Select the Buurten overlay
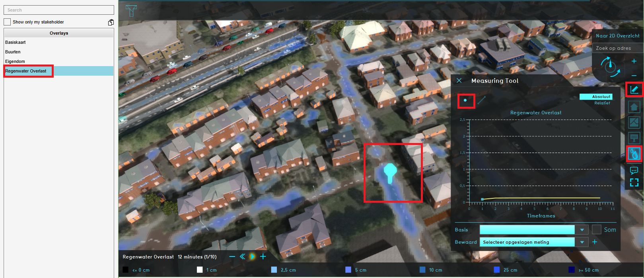Screen dimensions: 644x278 point(13,52)
